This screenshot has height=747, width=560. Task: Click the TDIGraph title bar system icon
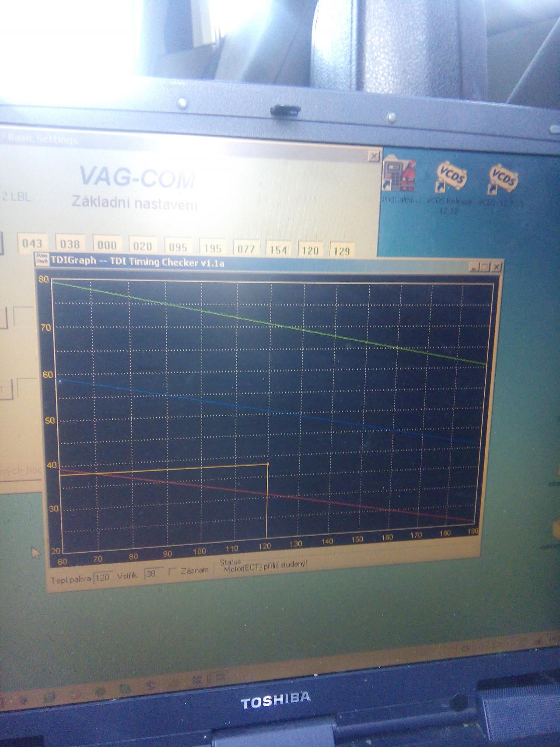tap(42, 259)
